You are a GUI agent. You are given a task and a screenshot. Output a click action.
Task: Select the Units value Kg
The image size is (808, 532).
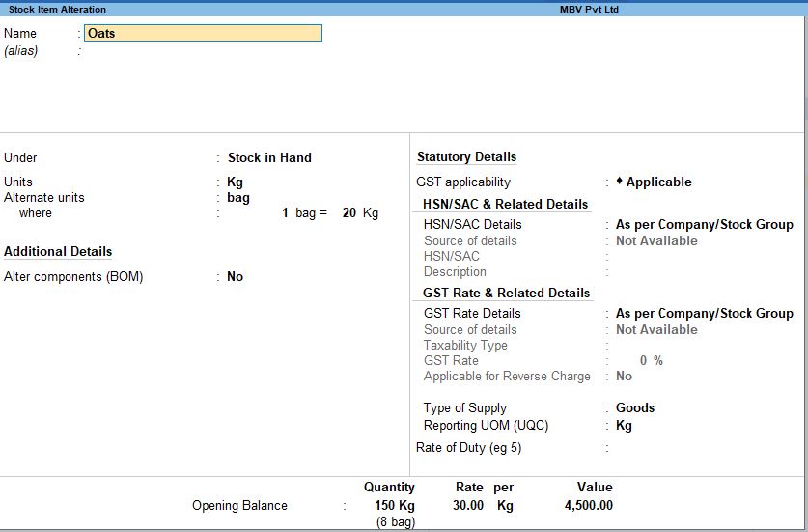[235, 182]
